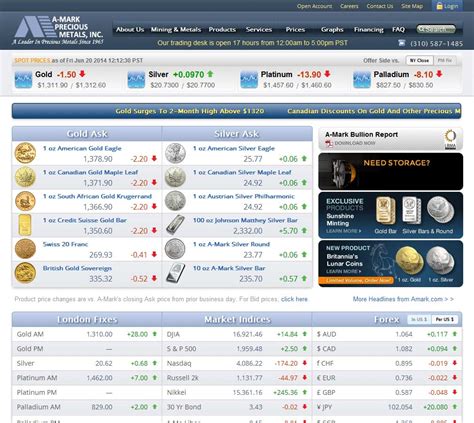This screenshot has height=423, width=474.
Task: Click the PDF download icon in Bullion Report
Action: coord(329,143)
